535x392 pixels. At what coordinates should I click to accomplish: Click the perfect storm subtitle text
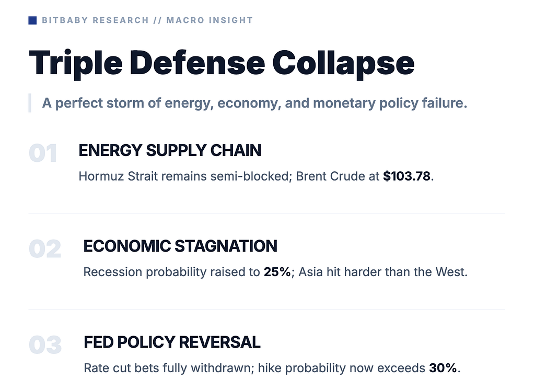(254, 103)
